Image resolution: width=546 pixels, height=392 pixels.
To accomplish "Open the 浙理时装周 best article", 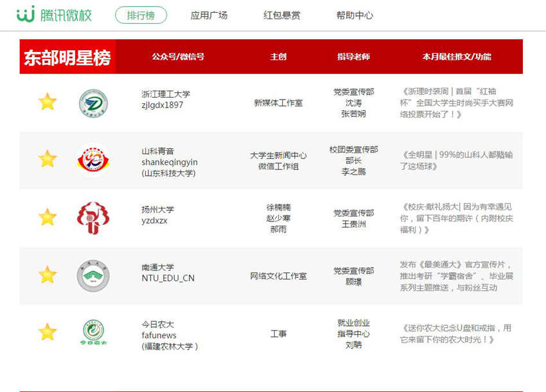I will point(457,103).
